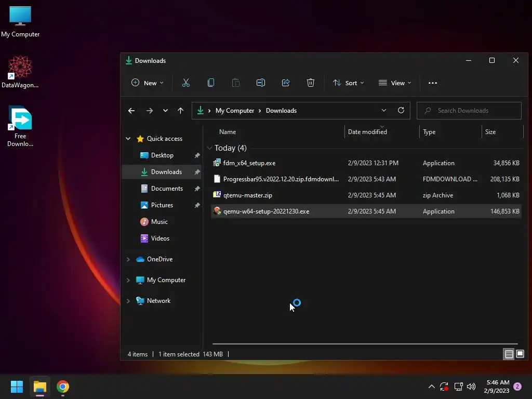Screen dimensions: 532x399
Task: Click Downloads in address breadcrumb
Action: point(281,111)
